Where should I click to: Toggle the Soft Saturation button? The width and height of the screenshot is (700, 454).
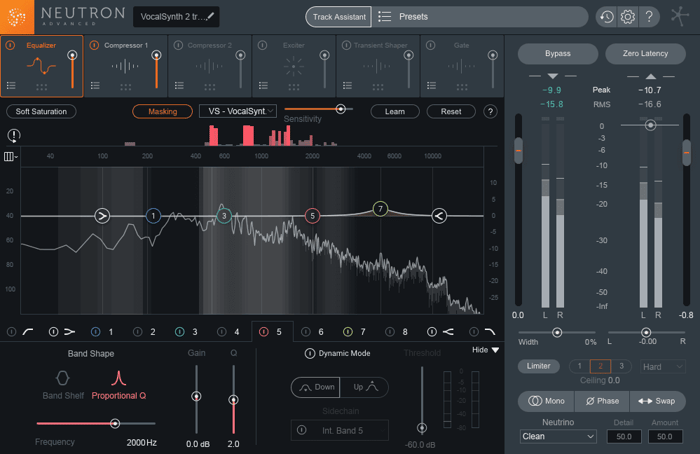point(41,112)
